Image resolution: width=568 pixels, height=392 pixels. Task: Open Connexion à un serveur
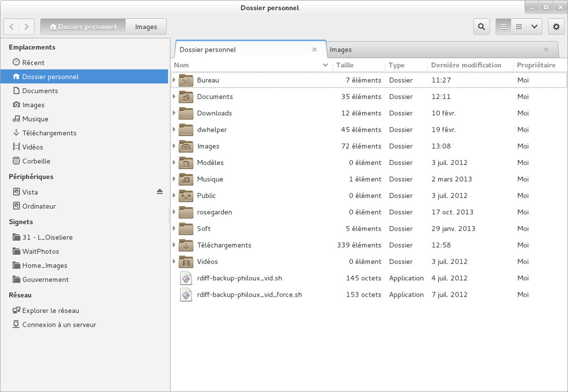click(x=59, y=325)
